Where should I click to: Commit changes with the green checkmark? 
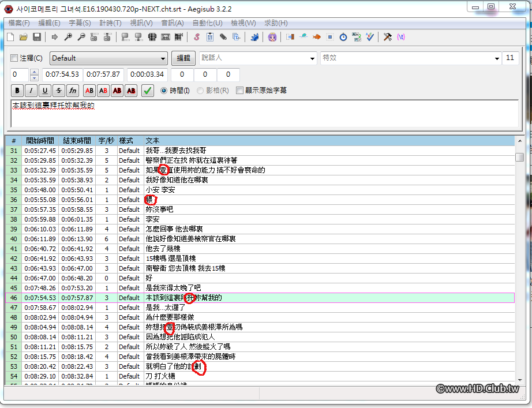click(x=146, y=91)
